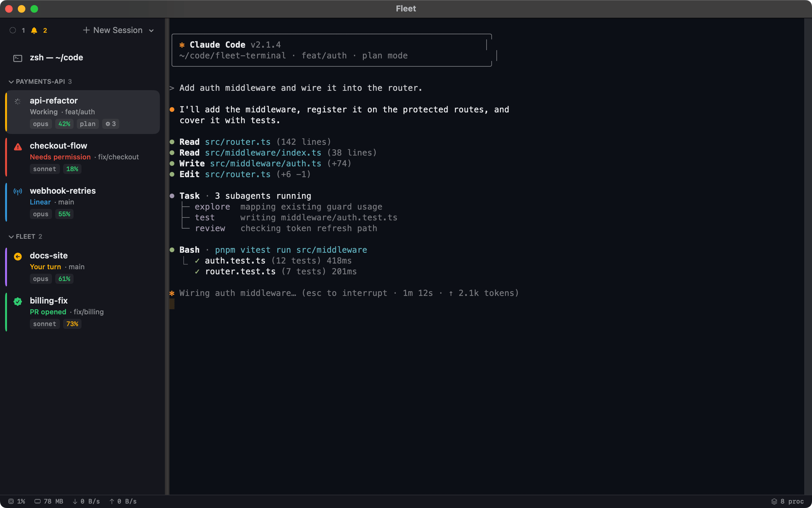Click the 42% context badge
Viewport: 812px width, 508px height.
pyautogui.click(x=64, y=124)
